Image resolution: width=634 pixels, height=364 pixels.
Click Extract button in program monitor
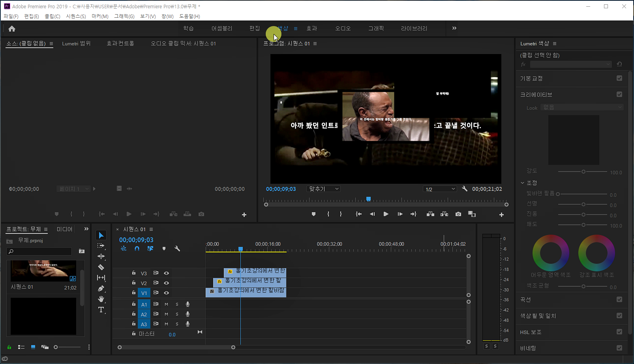(x=444, y=214)
